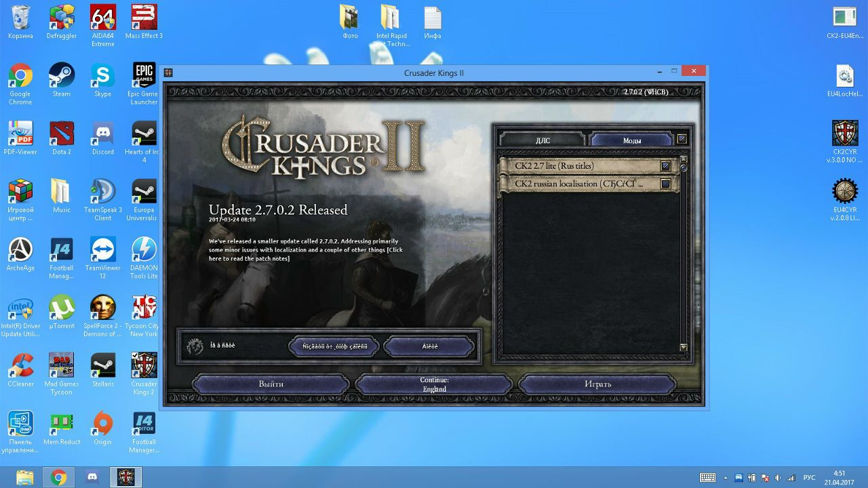
Task: Toggle the CK2 2.7 lite (Rus titles) checkbox
Action: (x=665, y=166)
